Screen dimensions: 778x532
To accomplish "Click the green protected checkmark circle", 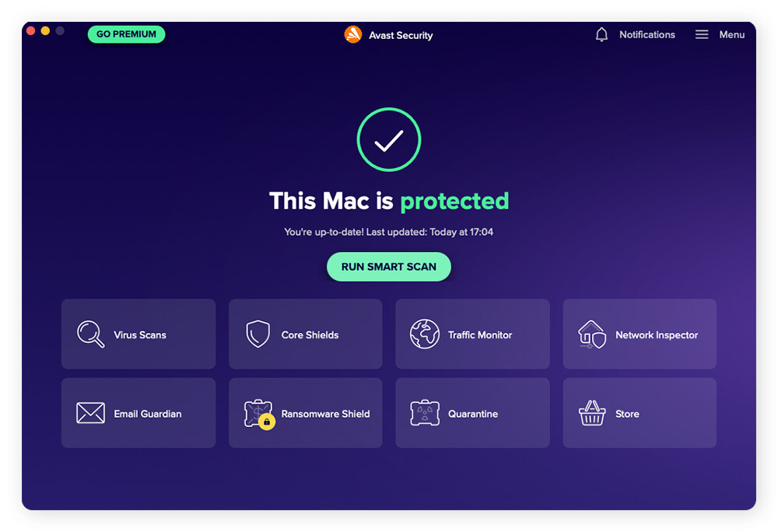I will [389, 140].
